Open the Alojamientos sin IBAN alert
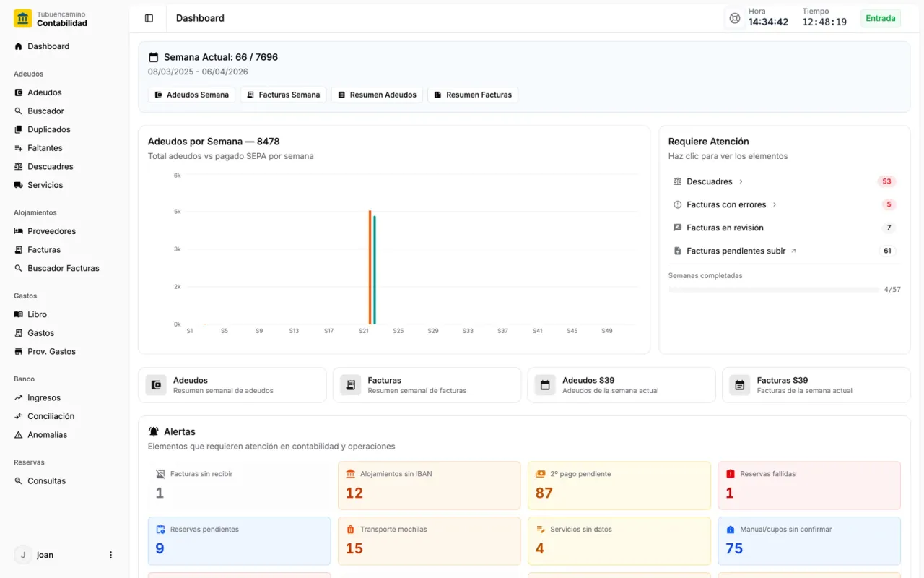Image resolution: width=924 pixels, height=578 pixels. pyautogui.click(x=429, y=486)
